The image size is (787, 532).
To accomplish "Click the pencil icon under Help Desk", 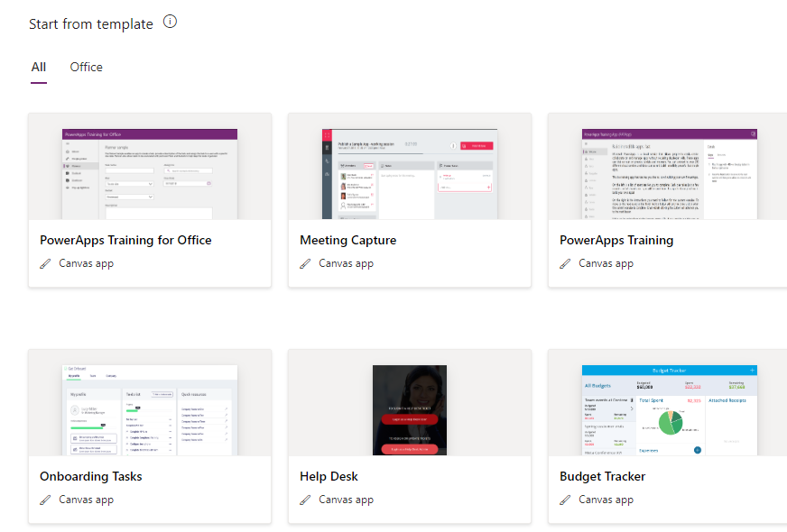I will [x=305, y=499].
